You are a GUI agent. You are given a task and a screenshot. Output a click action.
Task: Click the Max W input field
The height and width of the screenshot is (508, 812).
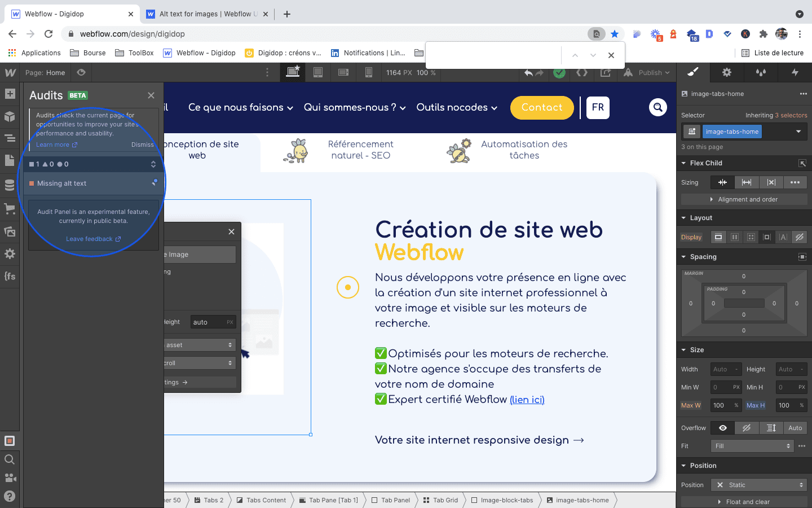tap(726, 405)
